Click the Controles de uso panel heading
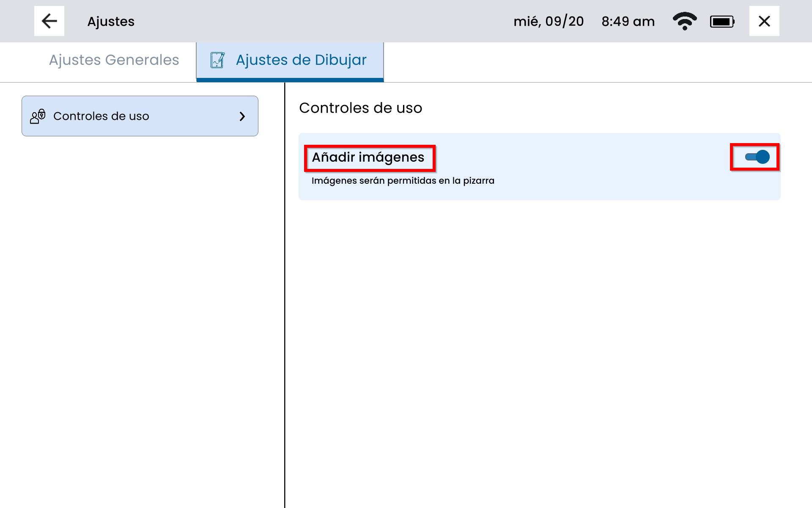The width and height of the screenshot is (812, 508). 360,108
